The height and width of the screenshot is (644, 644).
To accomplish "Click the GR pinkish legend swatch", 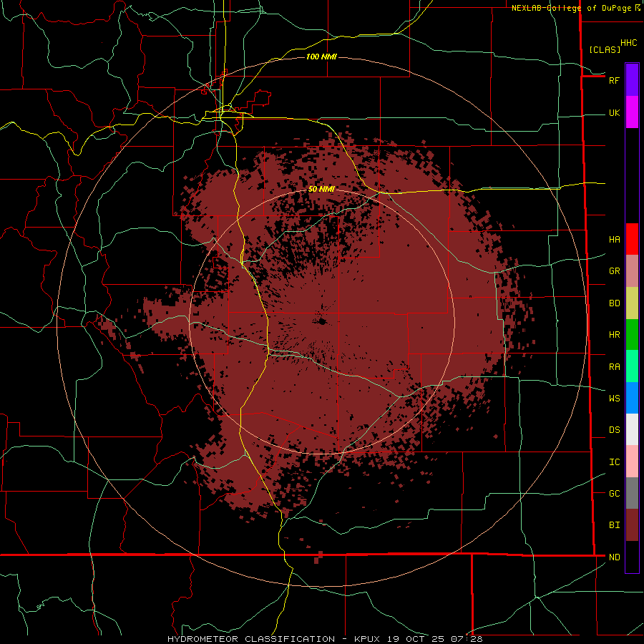I will (x=632, y=271).
